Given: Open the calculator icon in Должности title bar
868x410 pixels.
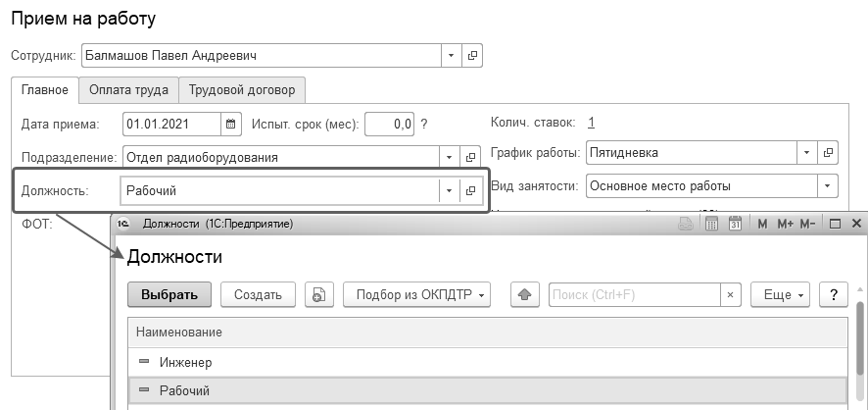Looking at the screenshot, I should (713, 225).
